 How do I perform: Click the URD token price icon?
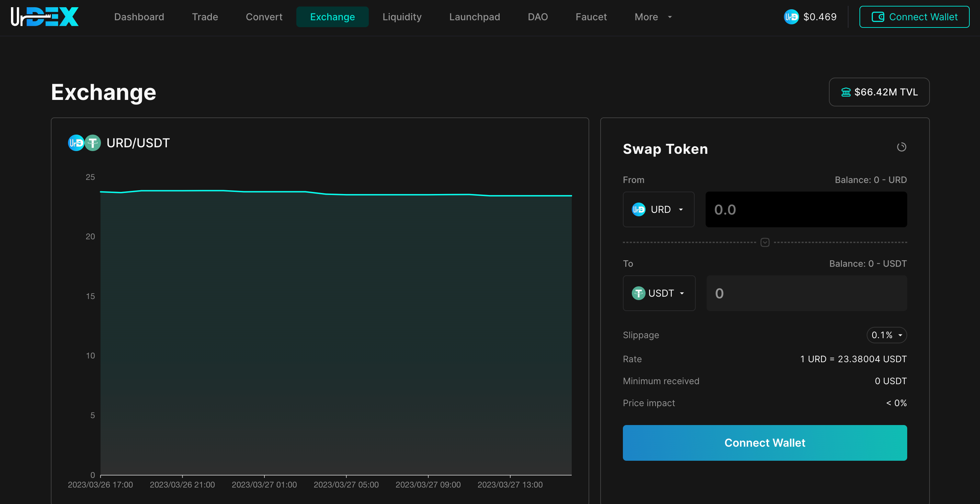(x=791, y=17)
